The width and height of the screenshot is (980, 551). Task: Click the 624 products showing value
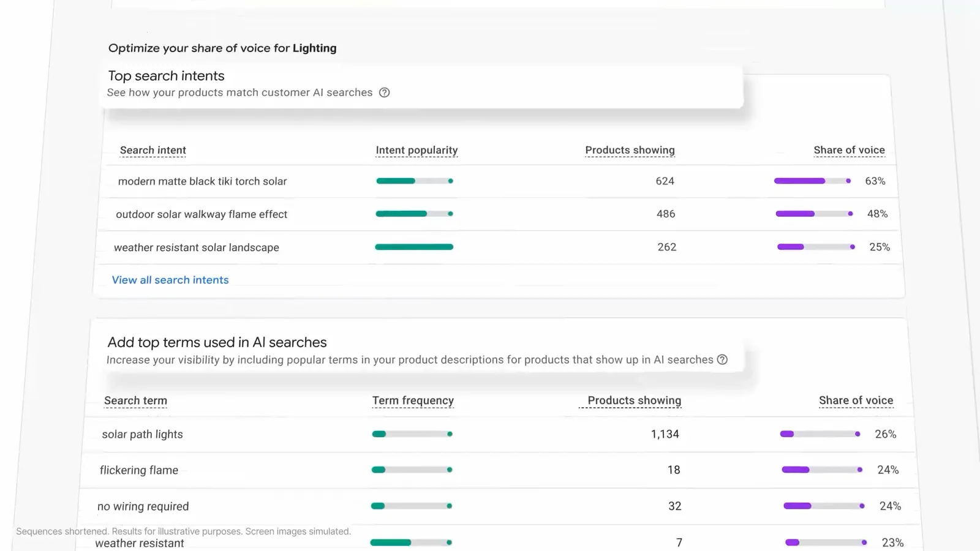pyautogui.click(x=665, y=181)
